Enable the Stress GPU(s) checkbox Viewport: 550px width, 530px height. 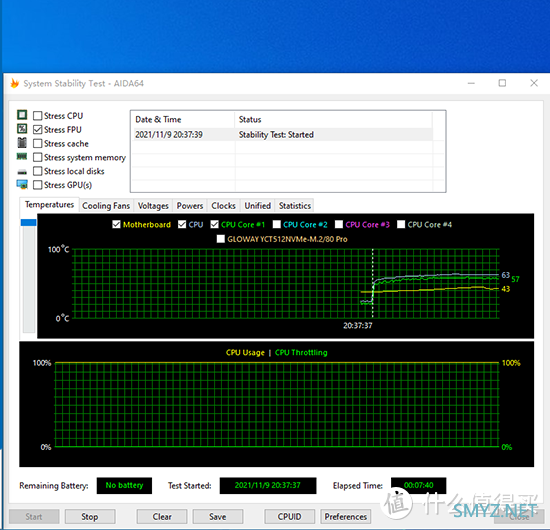click(x=38, y=185)
